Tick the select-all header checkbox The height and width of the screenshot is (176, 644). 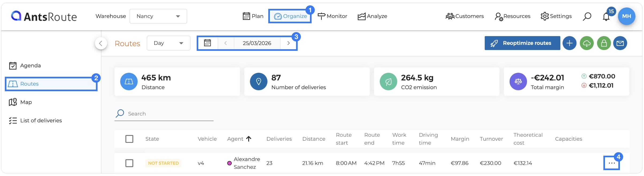[x=129, y=139]
